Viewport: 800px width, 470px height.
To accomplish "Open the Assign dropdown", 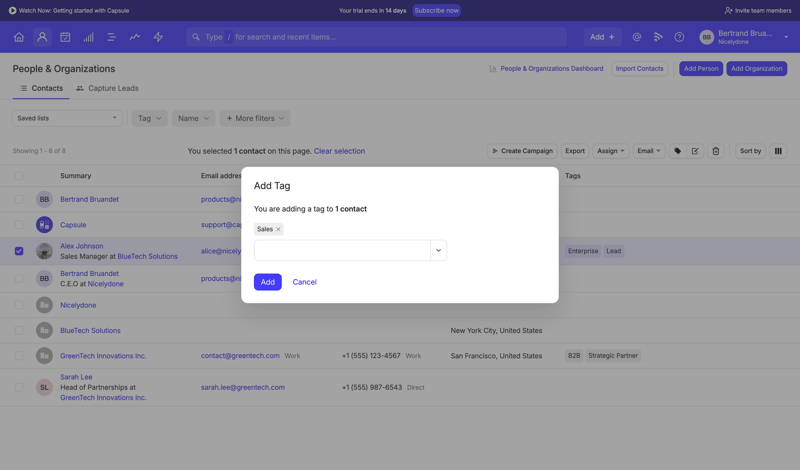I will point(611,151).
